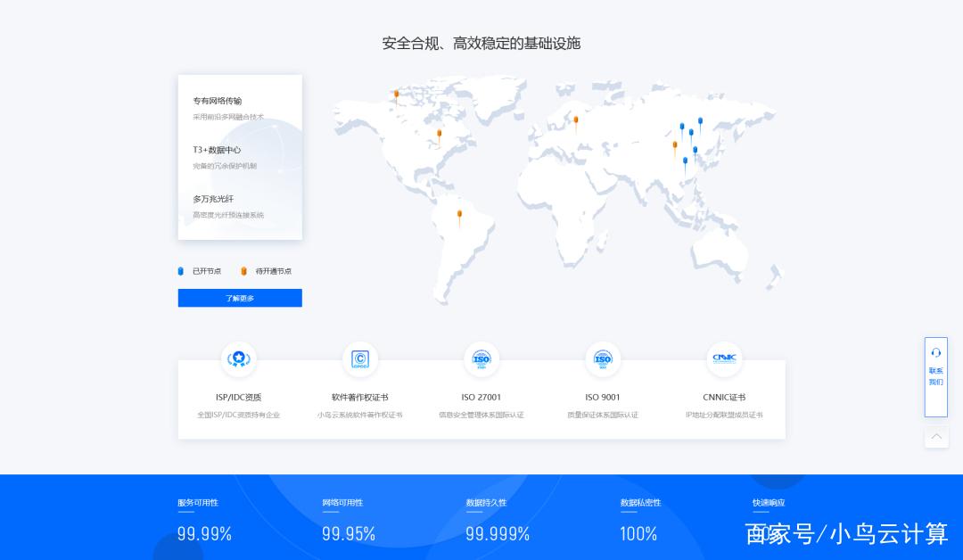
Task: Click the 100% 数据私密性 value
Action: 638,533
